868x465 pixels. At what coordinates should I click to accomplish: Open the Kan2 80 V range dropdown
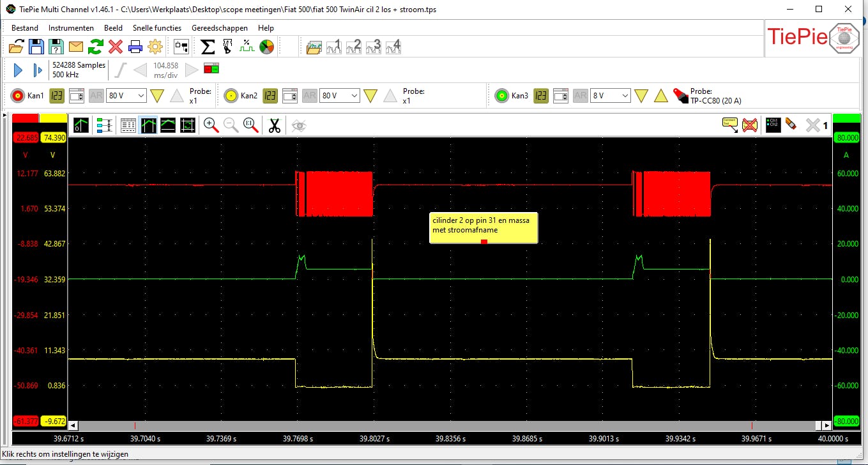pos(339,96)
